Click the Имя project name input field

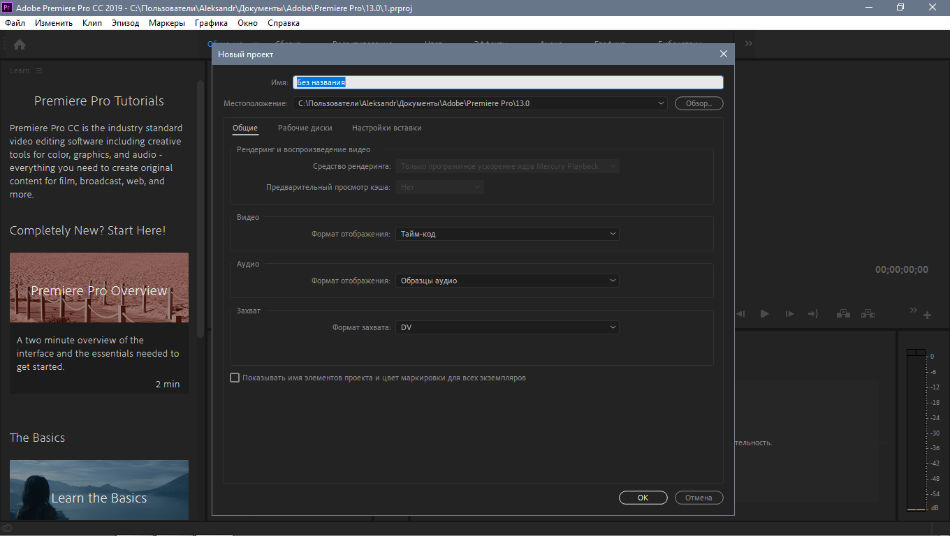(x=507, y=83)
